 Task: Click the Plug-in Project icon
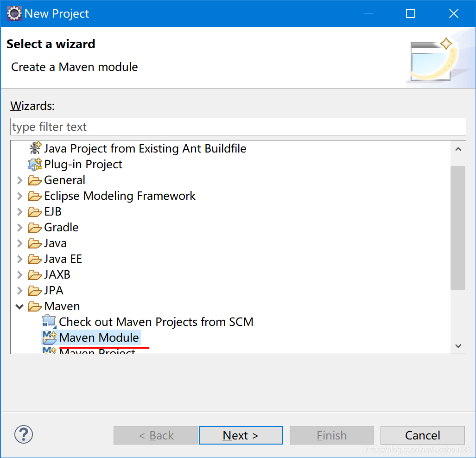click(35, 165)
